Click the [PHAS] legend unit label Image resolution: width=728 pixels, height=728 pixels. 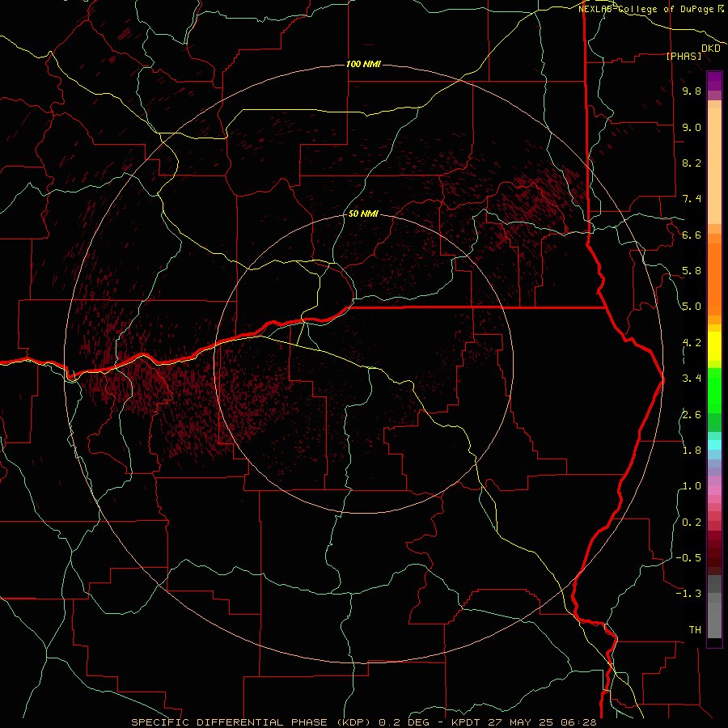(x=684, y=56)
